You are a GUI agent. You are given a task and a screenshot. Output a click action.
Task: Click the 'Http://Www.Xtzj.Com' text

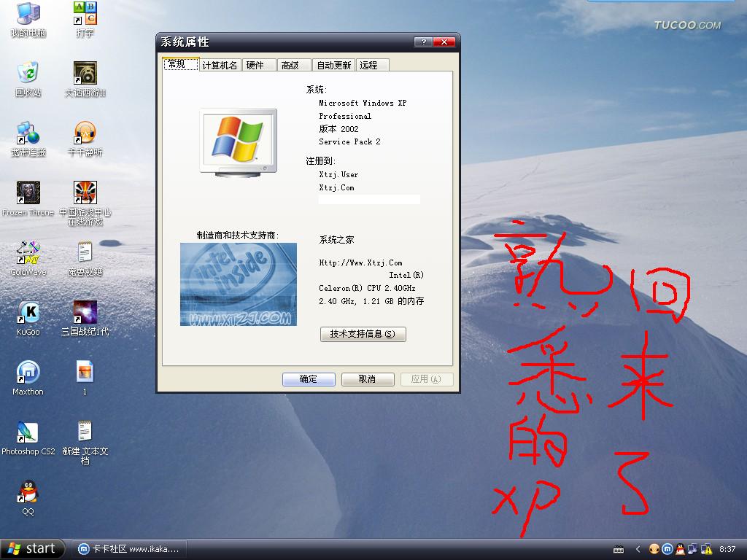tap(360, 262)
